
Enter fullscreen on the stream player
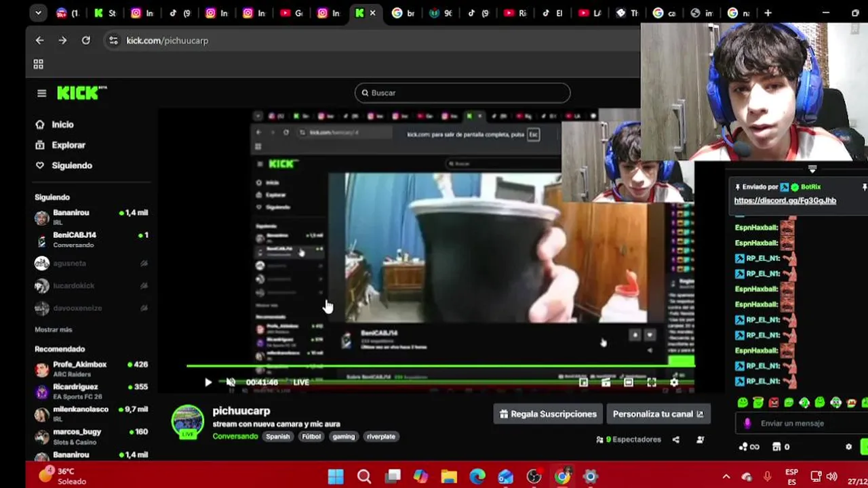(652, 382)
